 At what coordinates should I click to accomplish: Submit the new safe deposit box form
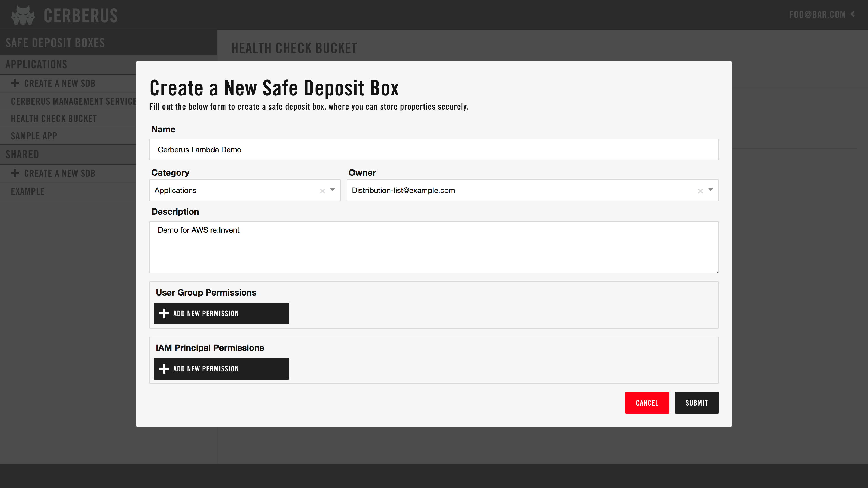click(x=697, y=403)
